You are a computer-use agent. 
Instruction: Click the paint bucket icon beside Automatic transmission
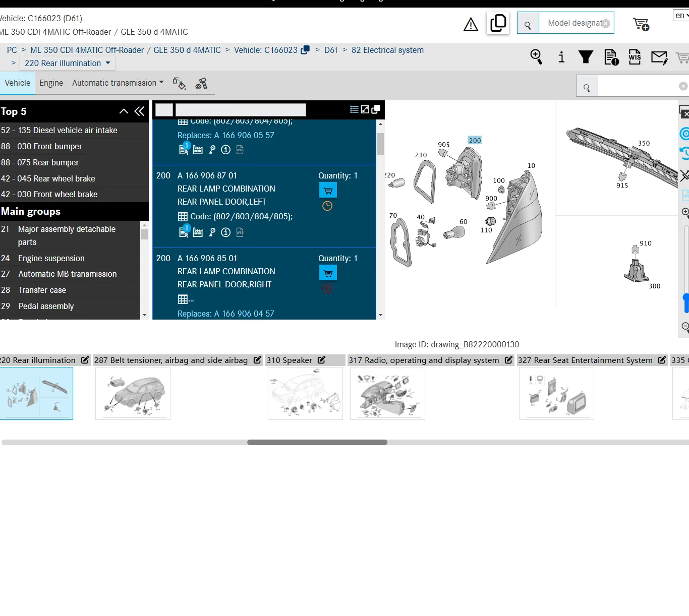pos(179,83)
